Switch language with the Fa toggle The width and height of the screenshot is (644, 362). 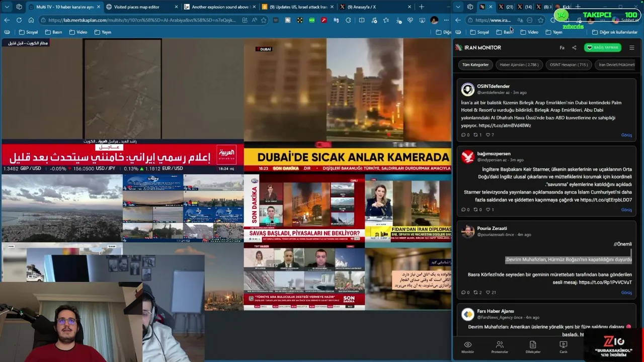click(x=562, y=48)
